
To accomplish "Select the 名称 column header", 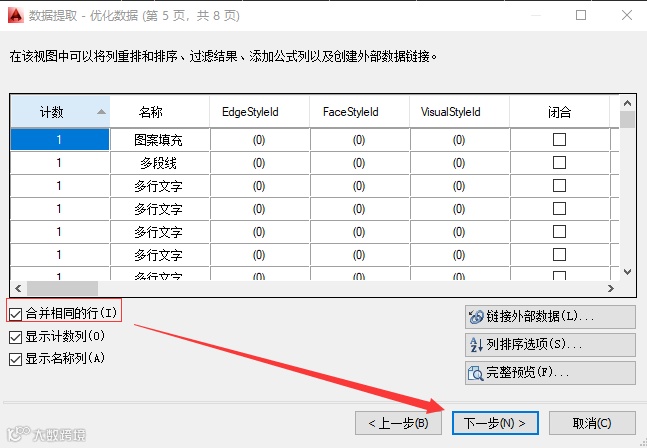I will click(160, 112).
